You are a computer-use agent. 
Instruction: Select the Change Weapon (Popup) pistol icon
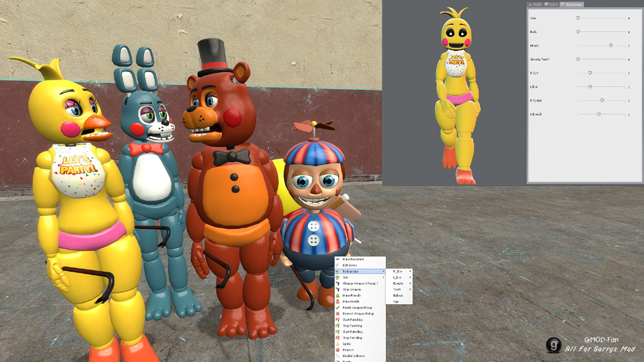click(x=338, y=284)
